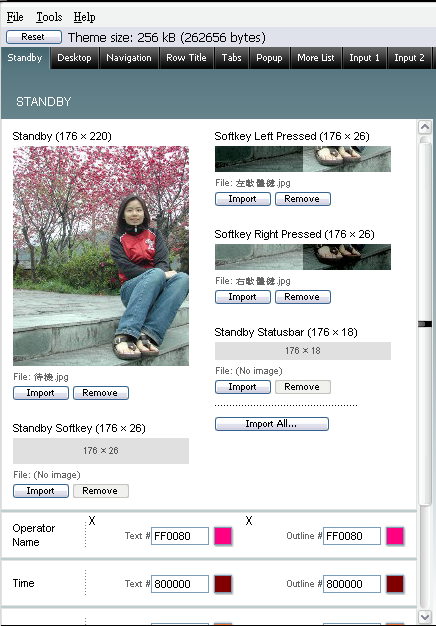Open the Row Title tab

tap(186, 58)
